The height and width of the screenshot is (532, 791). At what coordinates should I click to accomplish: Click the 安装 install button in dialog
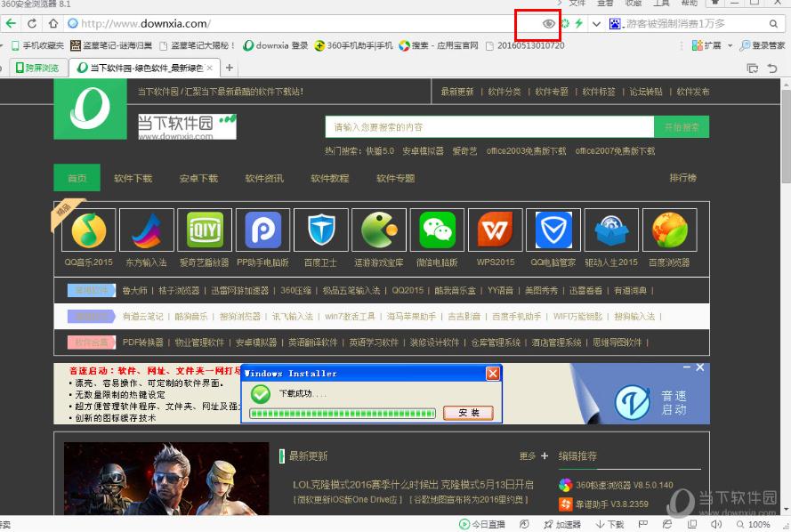pos(468,413)
